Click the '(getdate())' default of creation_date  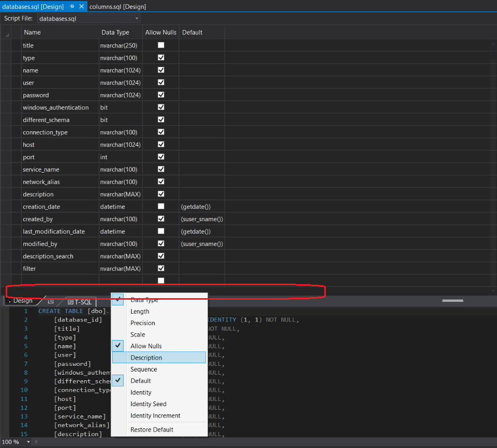click(x=202, y=207)
